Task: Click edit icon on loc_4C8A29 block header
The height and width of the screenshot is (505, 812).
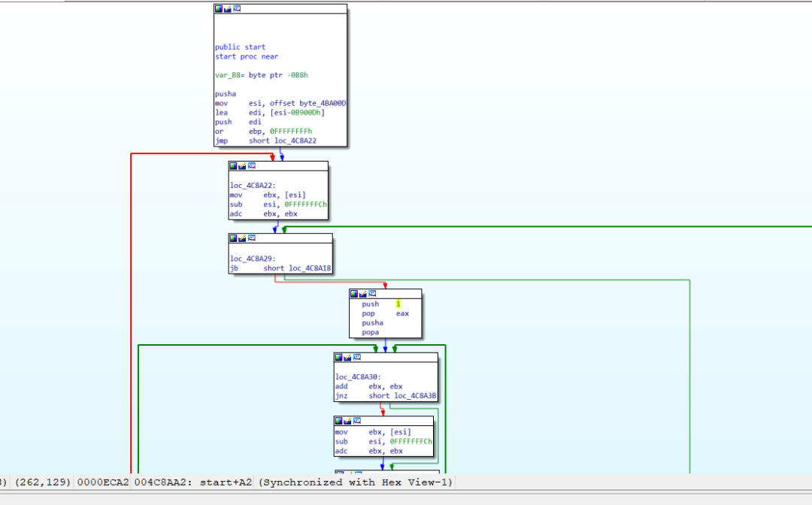Action: pos(242,238)
